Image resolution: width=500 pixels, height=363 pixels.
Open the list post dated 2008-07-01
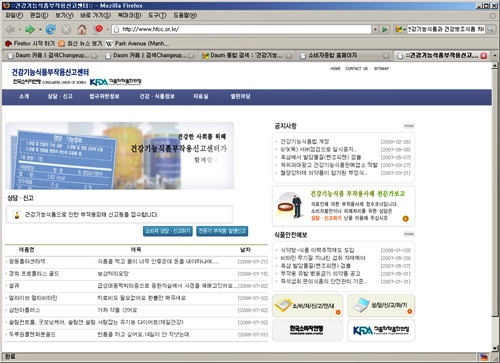(x=137, y=334)
